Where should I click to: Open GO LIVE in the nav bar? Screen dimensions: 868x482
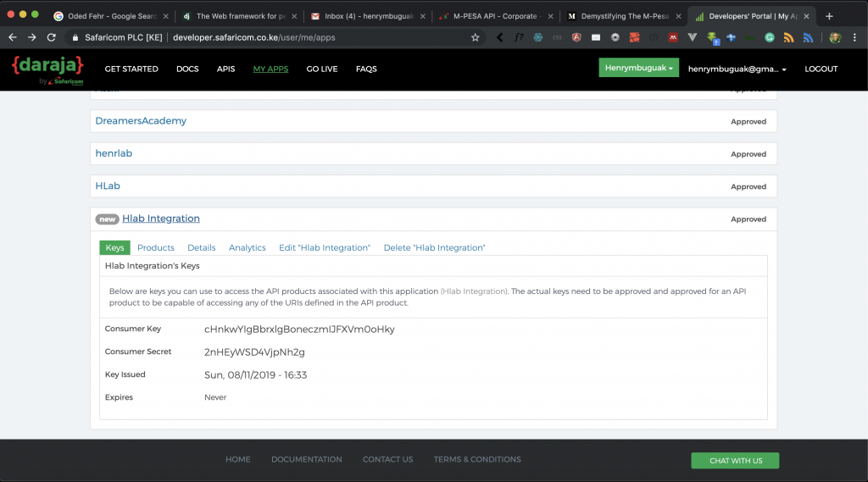click(x=321, y=69)
